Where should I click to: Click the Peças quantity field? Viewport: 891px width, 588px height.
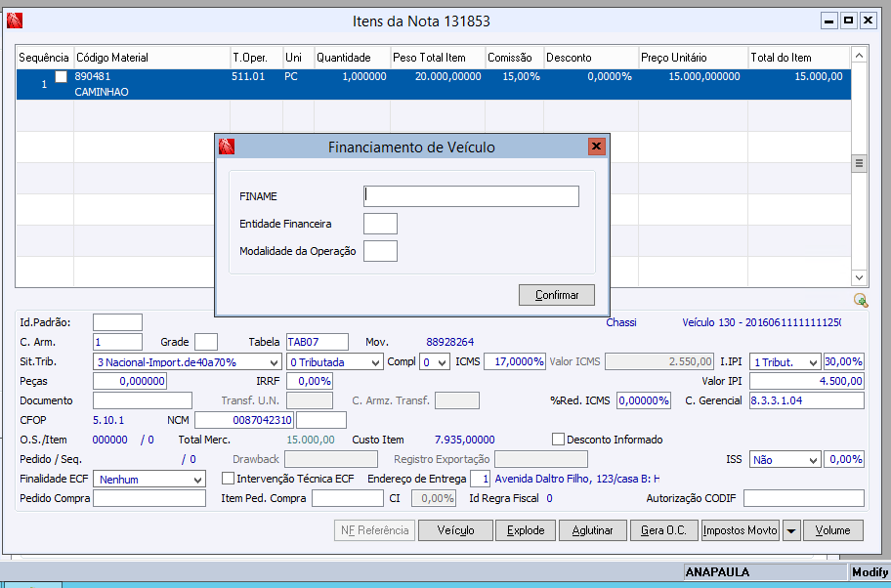pos(130,381)
